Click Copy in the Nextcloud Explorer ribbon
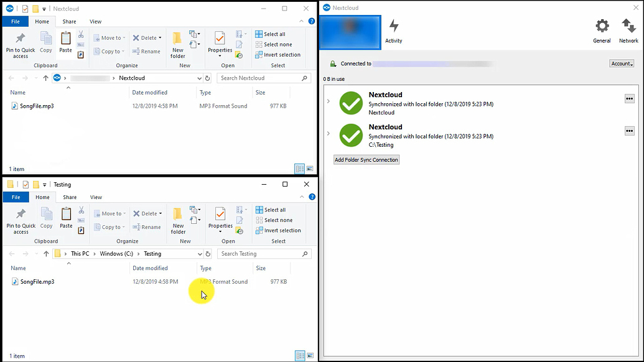This screenshot has width=644, height=362. (46, 43)
